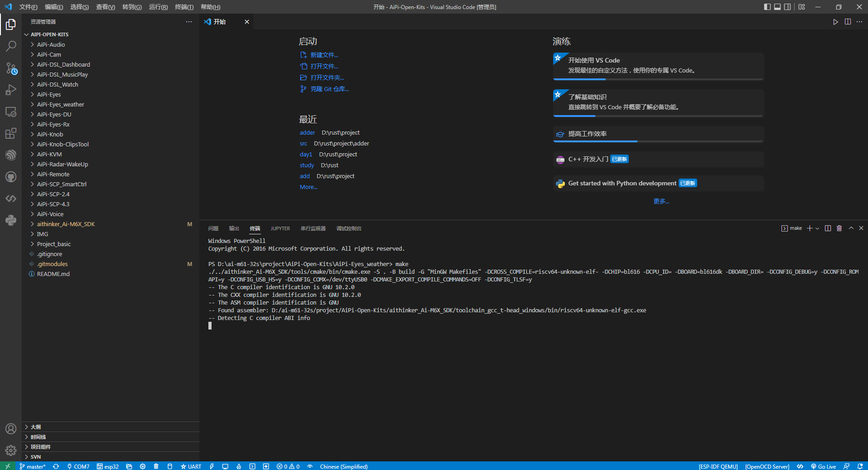
Task: Toggle bottom Panel visibility
Action: click(x=777, y=7)
